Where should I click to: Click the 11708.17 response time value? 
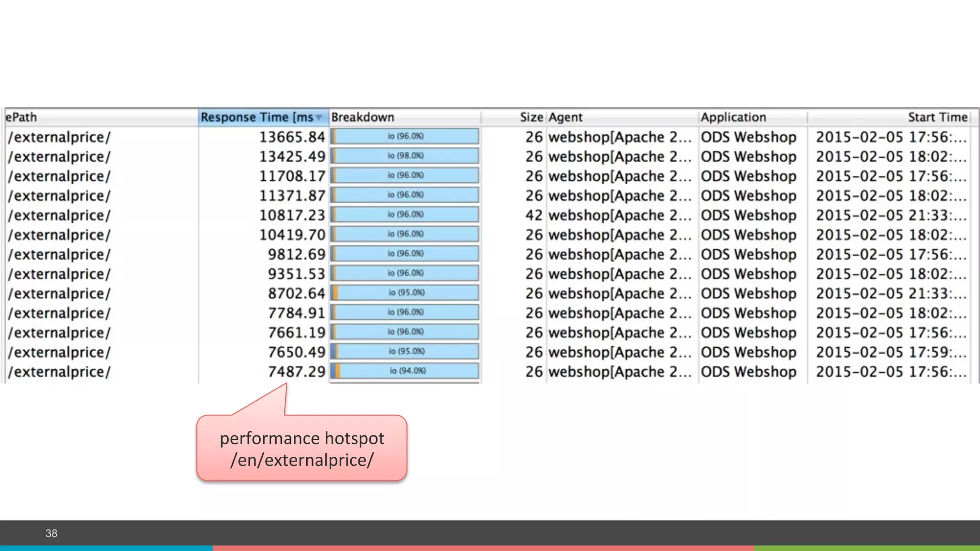point(292,176)
